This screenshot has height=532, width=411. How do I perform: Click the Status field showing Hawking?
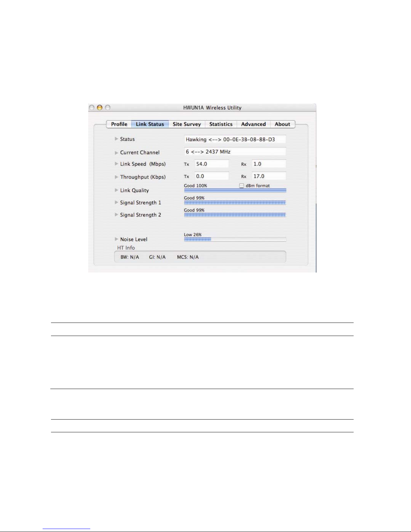pyautogui.click(x=235, y=139)
